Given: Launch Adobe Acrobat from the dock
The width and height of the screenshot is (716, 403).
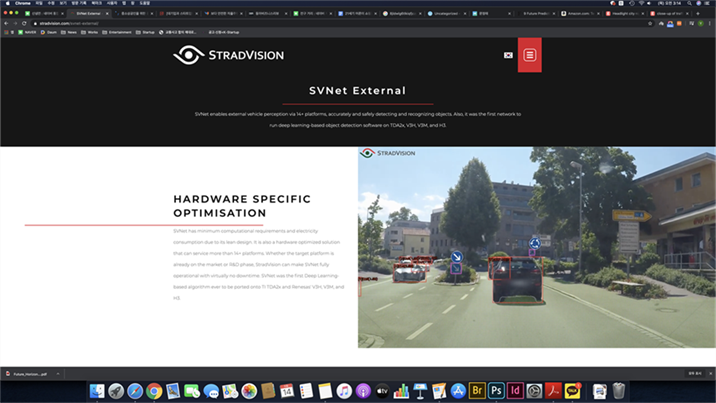Looking at the screenshot, I should [553, 391].
